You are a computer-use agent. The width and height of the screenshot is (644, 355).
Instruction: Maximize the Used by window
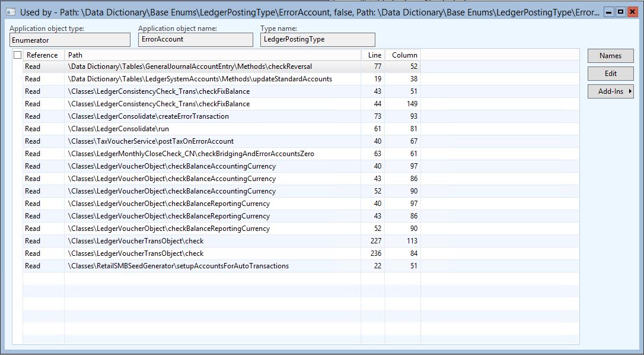tap(621, 12)
